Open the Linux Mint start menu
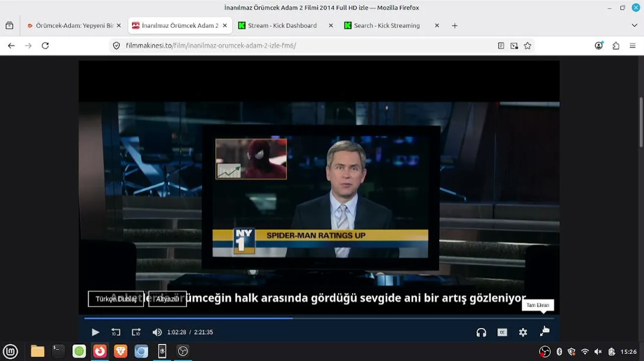 (x=11, y=351)
